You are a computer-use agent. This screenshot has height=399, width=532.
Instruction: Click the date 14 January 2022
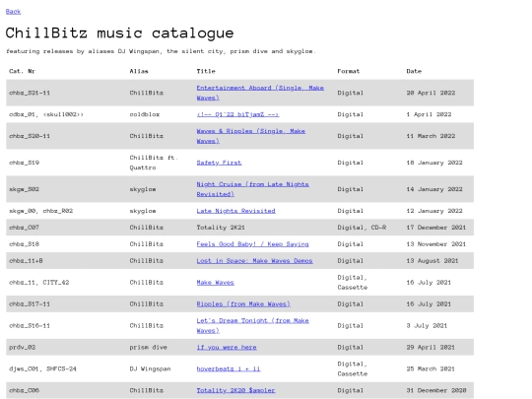[434, 189]
